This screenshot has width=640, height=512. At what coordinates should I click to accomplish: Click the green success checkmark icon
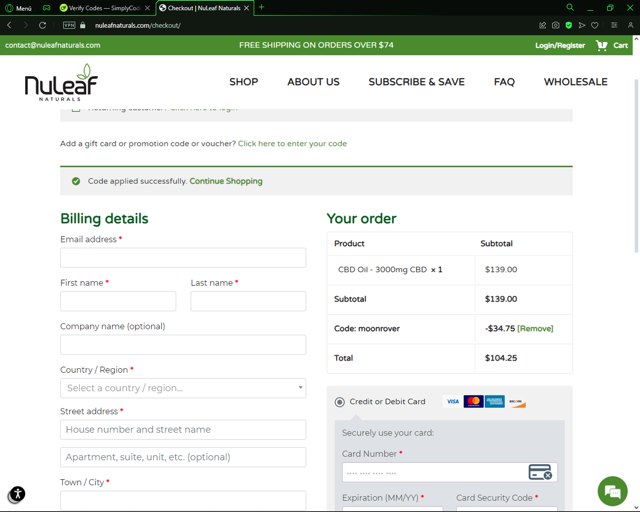coord(76,181)
